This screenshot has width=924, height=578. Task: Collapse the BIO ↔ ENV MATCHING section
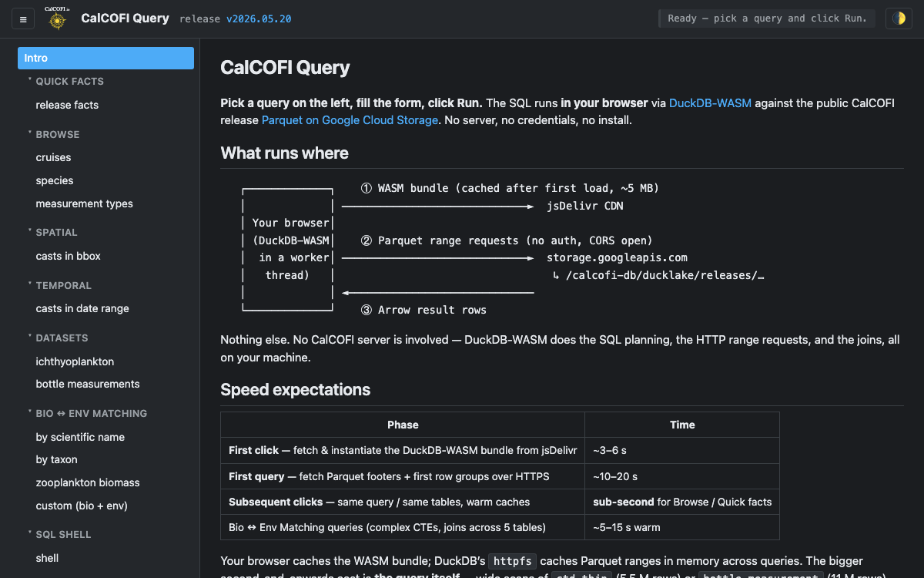coord(91,413)
